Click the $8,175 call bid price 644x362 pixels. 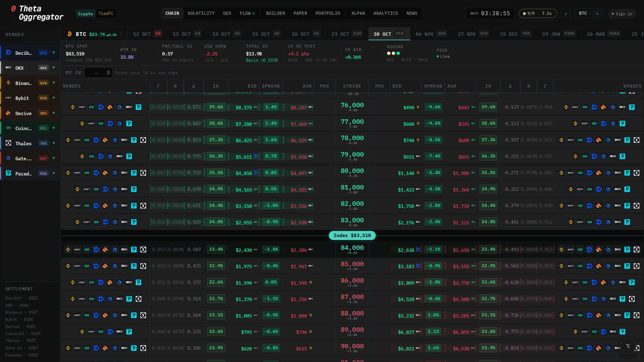click(244, 108)
